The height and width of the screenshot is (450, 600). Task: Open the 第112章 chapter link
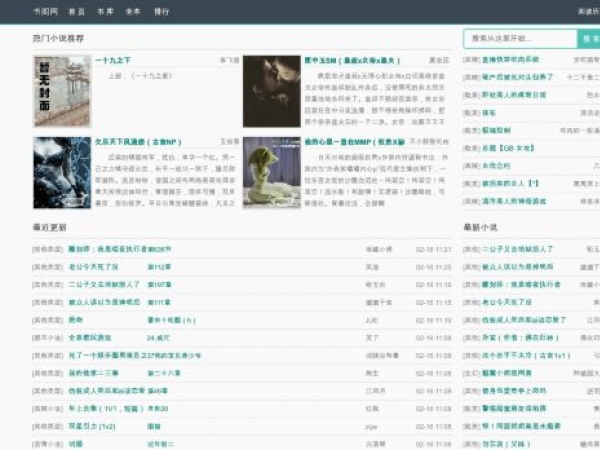[159, 267]
